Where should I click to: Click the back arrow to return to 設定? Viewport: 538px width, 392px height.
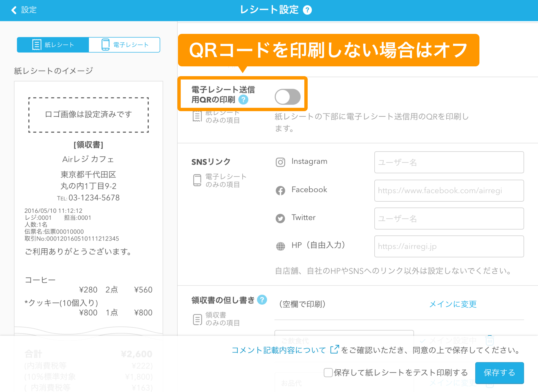coord(13,10)
